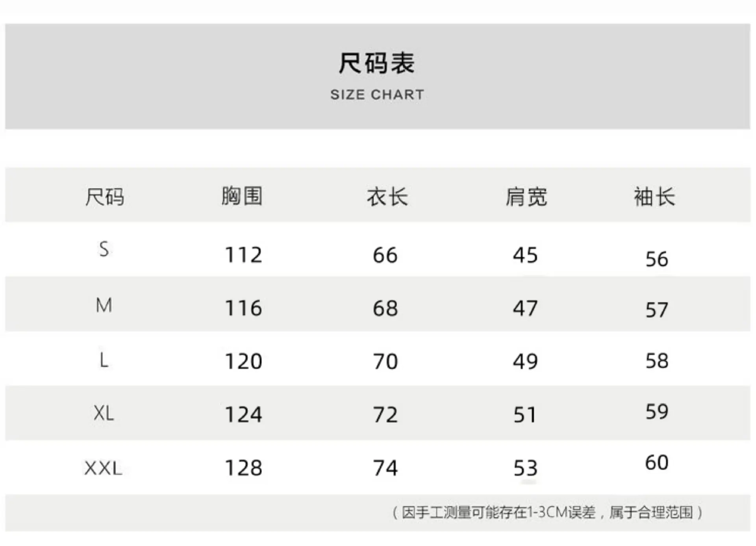The width and height of the screenshot is (756, 546).
Task: Click the sleeve length value 60
Action: 657,462
